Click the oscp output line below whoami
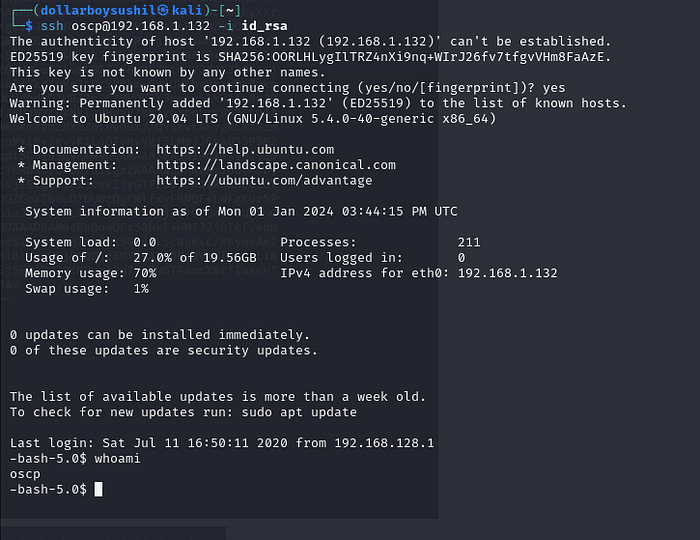Image resolution: width=700 pixels, height=540 pixels. (x=25, y=474)
